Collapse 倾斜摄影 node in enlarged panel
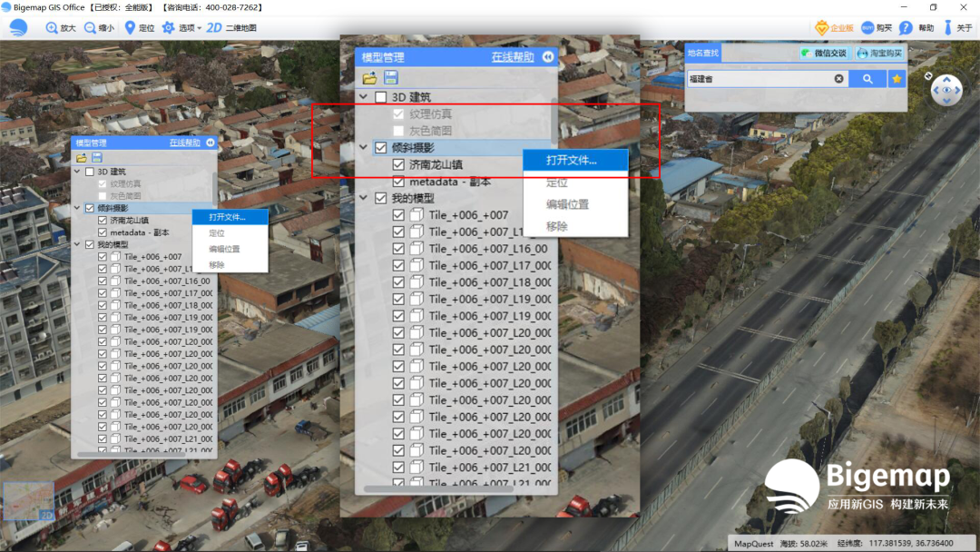980x552 pixels. 363,148
